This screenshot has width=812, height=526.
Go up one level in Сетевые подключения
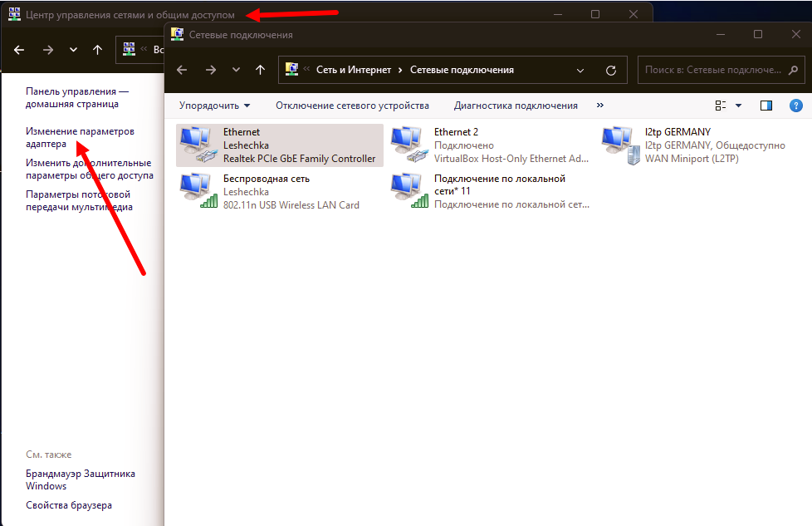click(260, 70)
